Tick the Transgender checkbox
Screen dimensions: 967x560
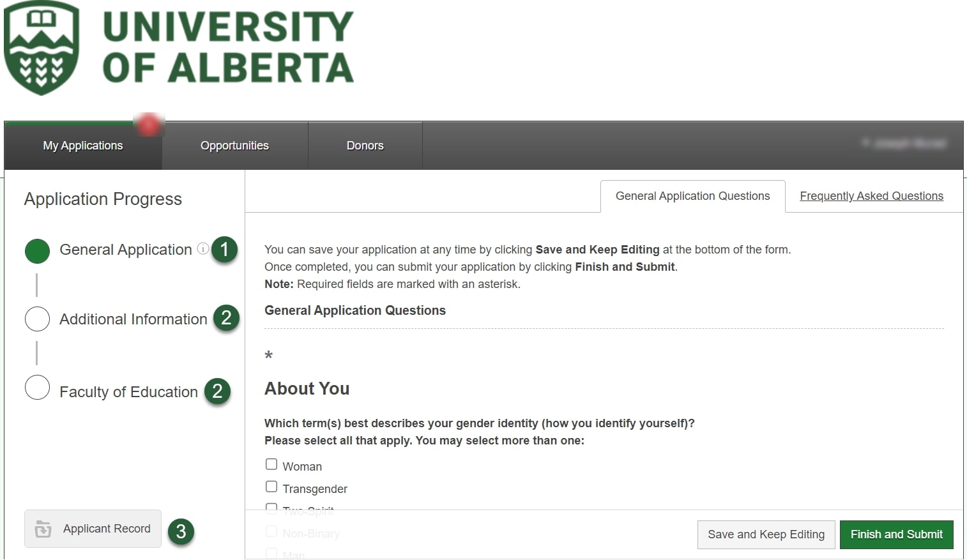click(271, 487)
